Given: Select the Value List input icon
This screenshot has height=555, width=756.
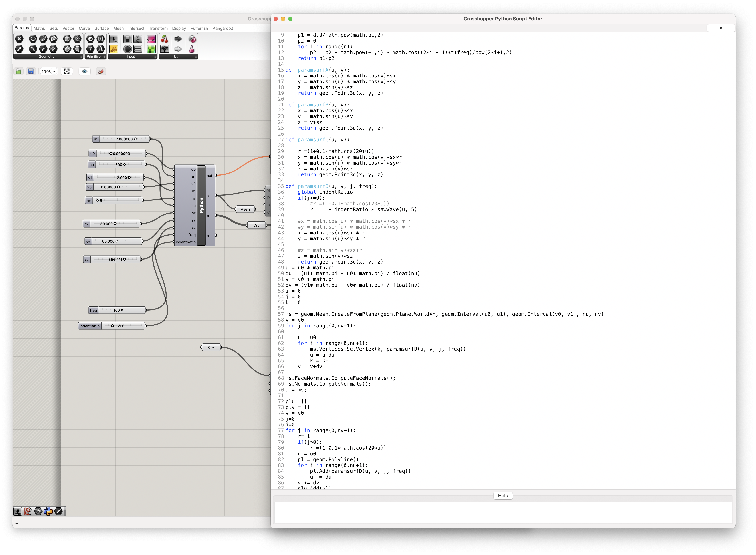Looking at the screenshot, I should 138,49.
